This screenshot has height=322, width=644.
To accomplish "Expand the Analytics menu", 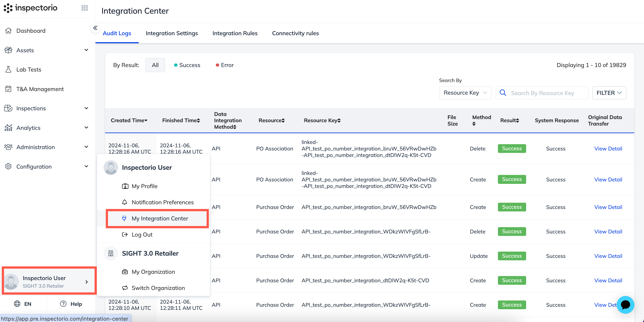I will click(86, 128).
